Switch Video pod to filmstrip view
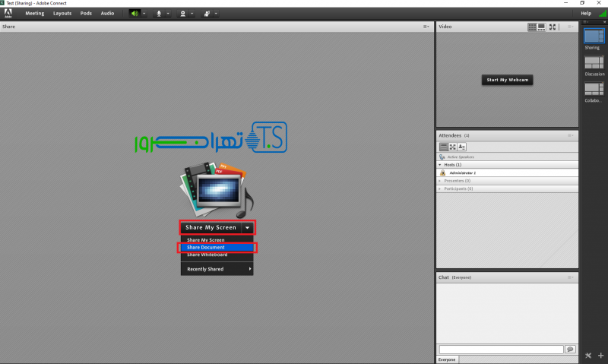 542,27
